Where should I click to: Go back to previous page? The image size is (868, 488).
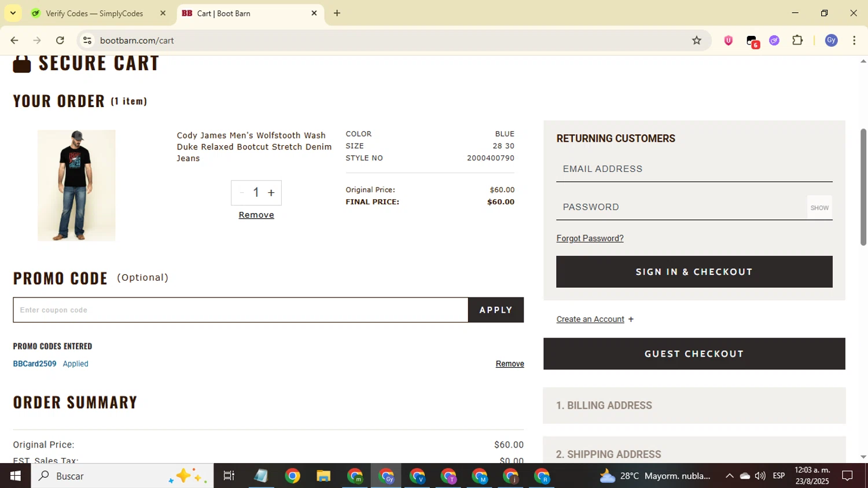[x=14, y=41]
